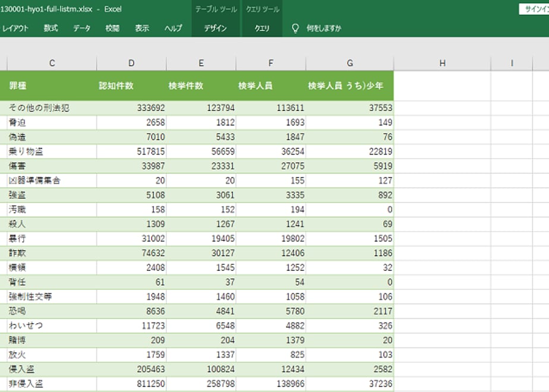Select column G by its header

coord(350,63)
